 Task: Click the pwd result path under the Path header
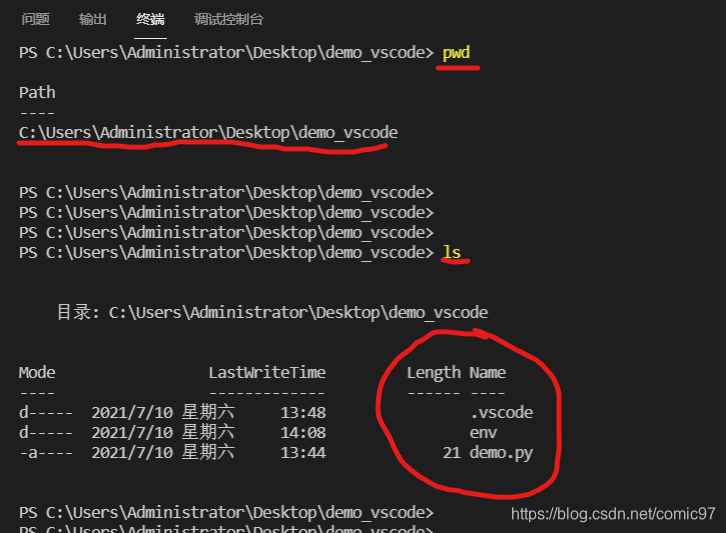(208, 133)
